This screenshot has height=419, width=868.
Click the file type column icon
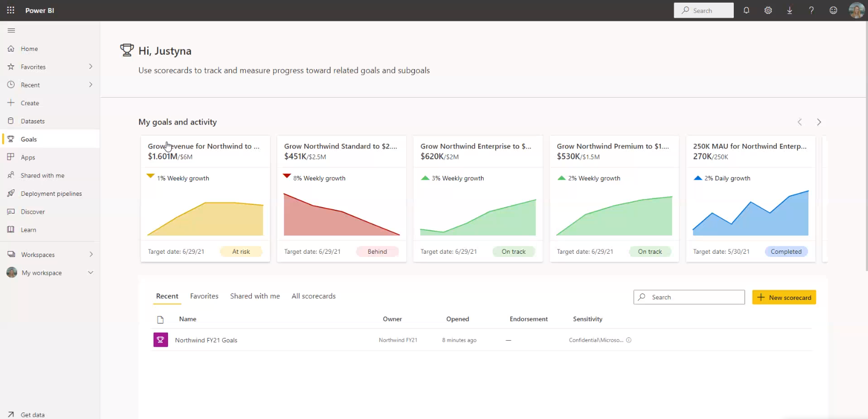pyautogui.click(x=160, y=320)
